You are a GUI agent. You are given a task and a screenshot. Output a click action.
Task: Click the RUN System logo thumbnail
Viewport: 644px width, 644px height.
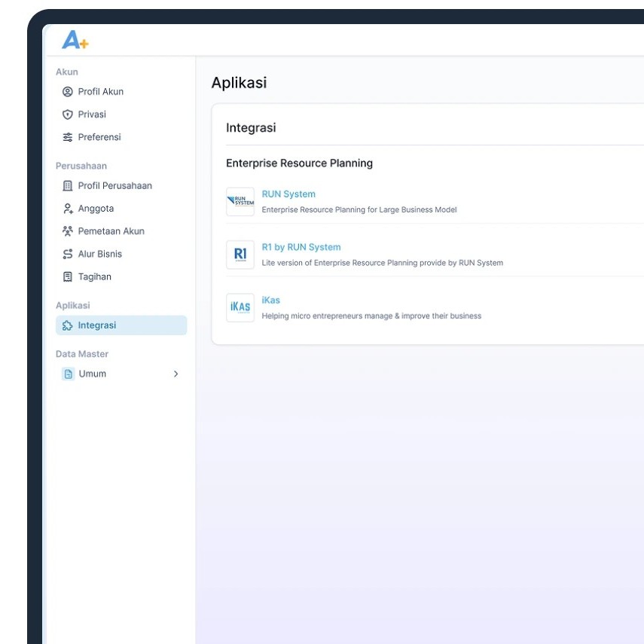tap(240, 202)
